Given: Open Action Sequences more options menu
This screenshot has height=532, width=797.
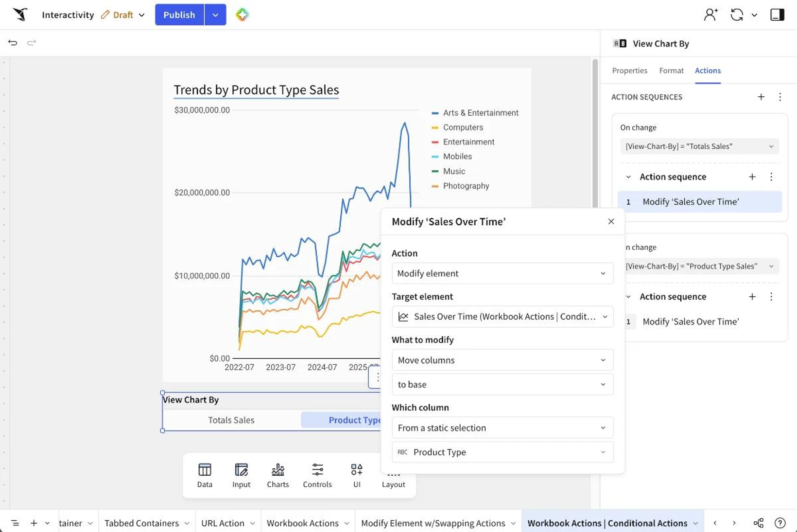Looking at the screenshot, I should coord(780,97).
